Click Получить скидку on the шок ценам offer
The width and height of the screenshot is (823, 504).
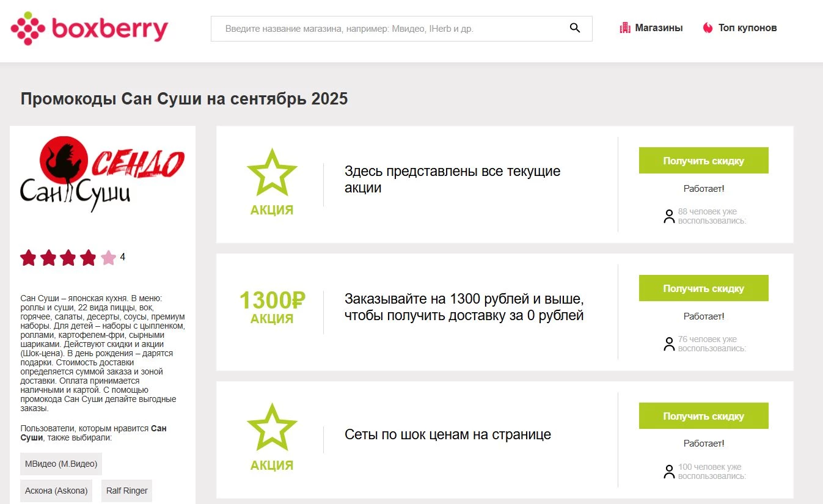(703, 415)
